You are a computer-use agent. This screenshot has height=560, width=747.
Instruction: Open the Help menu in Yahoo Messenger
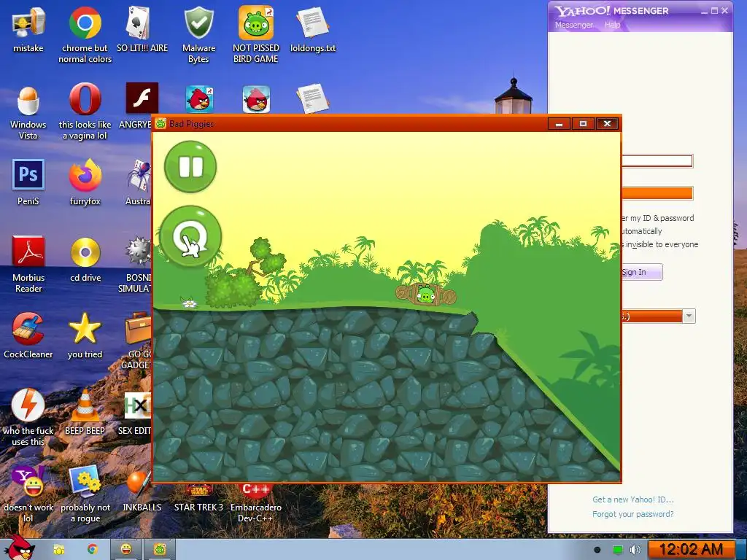point(613,25)
